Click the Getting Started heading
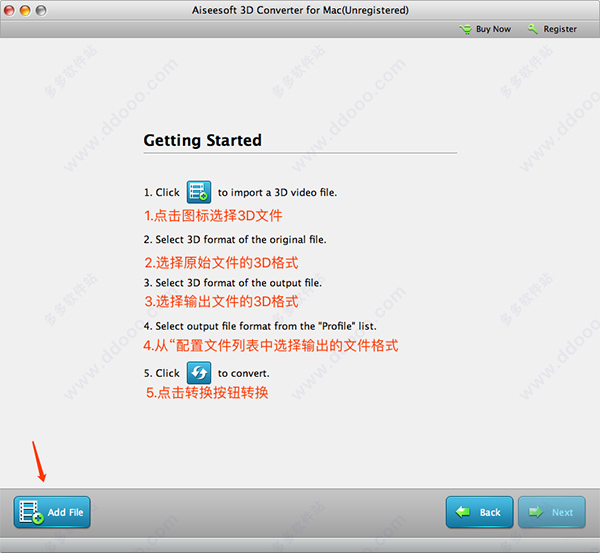Screen dimensions: 600x553 tap(202, 140)
